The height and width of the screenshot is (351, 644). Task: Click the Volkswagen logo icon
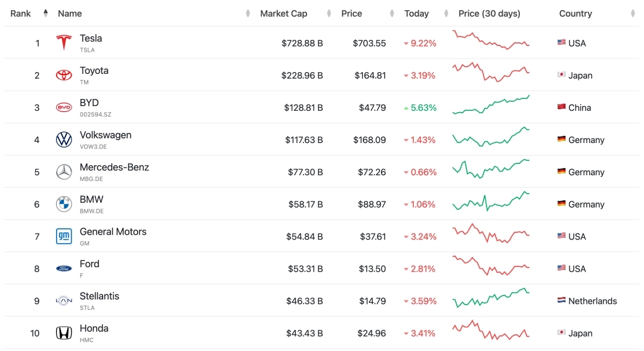coord(64,139)
